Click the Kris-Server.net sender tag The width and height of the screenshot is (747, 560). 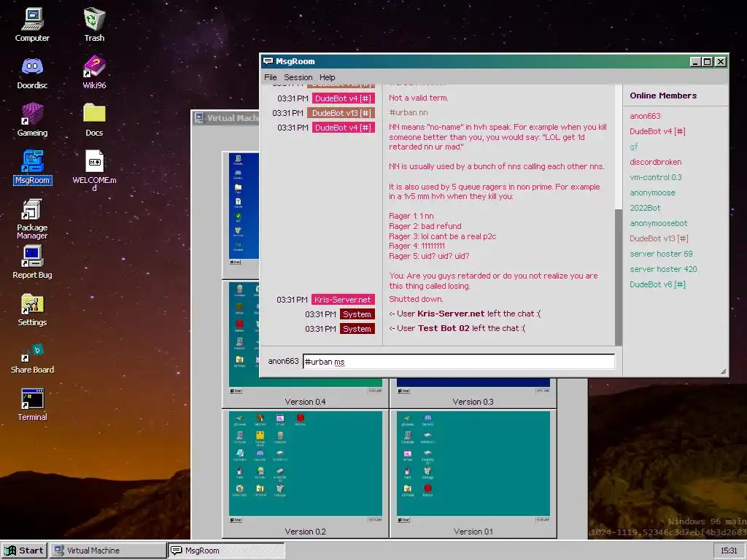click(343, 300)
